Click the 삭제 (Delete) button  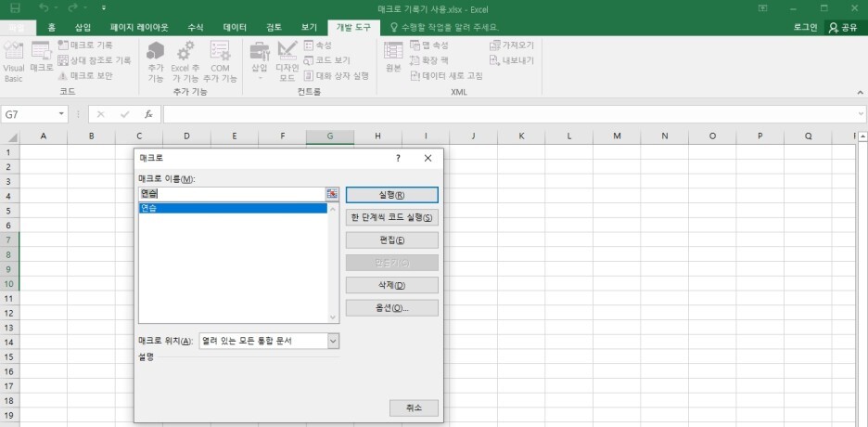(392, 285)
